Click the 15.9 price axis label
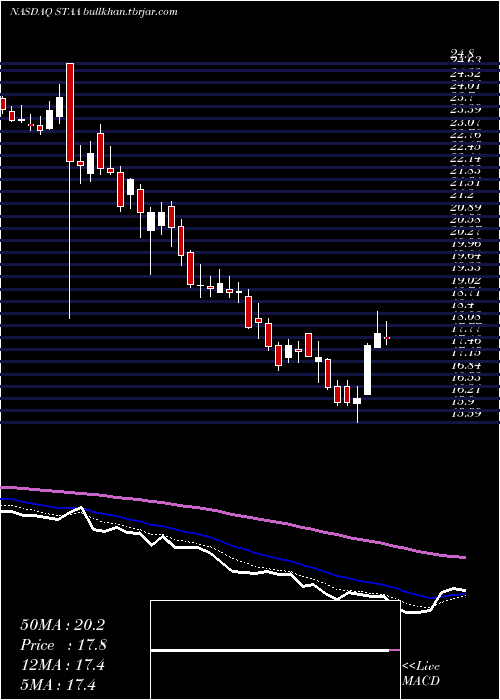500x700 pixels. point(462,402)
